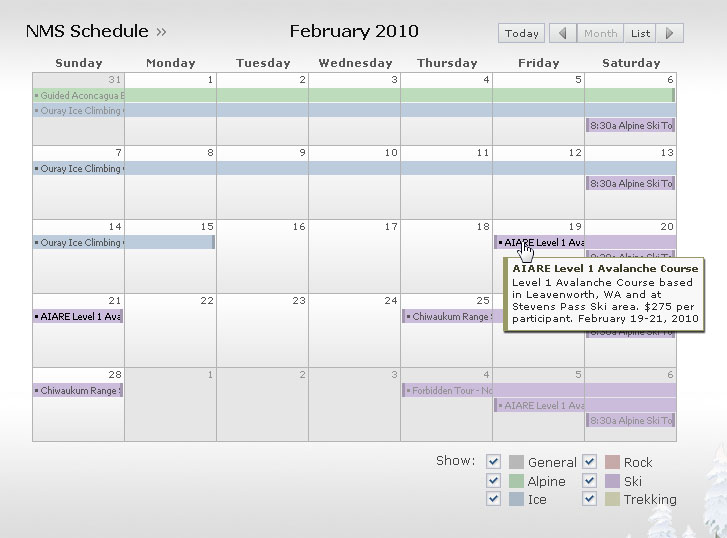727x538 pixels.
Task: Select the 8:30a Alpine Ski Tour on Saturday 13
Action: tap(630, 184)
